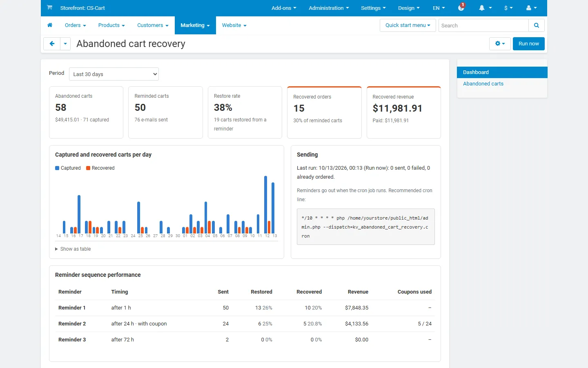This screenshot has width=588, height=368.
Task: Open the notifications bell menu
Action: click(x=485, y=8)
